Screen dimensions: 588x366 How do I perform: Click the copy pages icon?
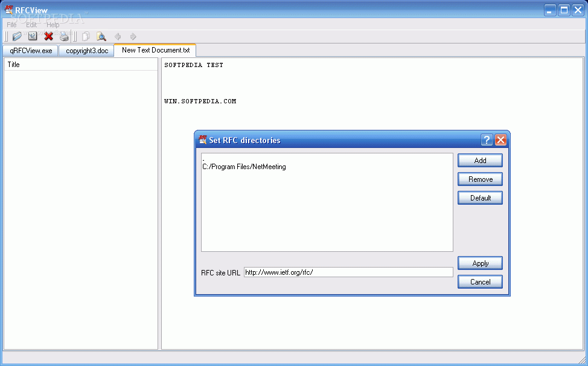pos(86,36)
